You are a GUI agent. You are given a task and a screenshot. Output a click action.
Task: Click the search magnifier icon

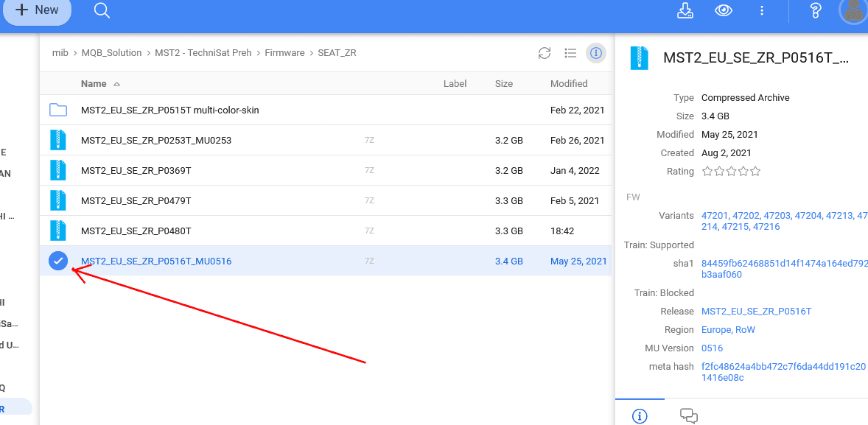[x=102, y=10]
